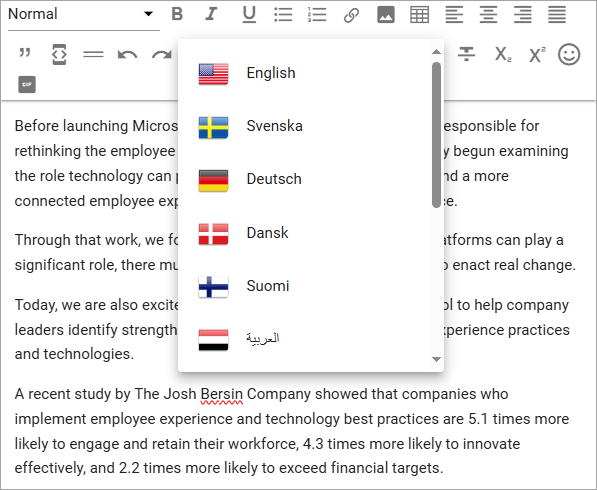Image resolution: width=597 pixels, height=490 pixels.
Task: Toggle underline formatting
Action: [x=249, y=14]
